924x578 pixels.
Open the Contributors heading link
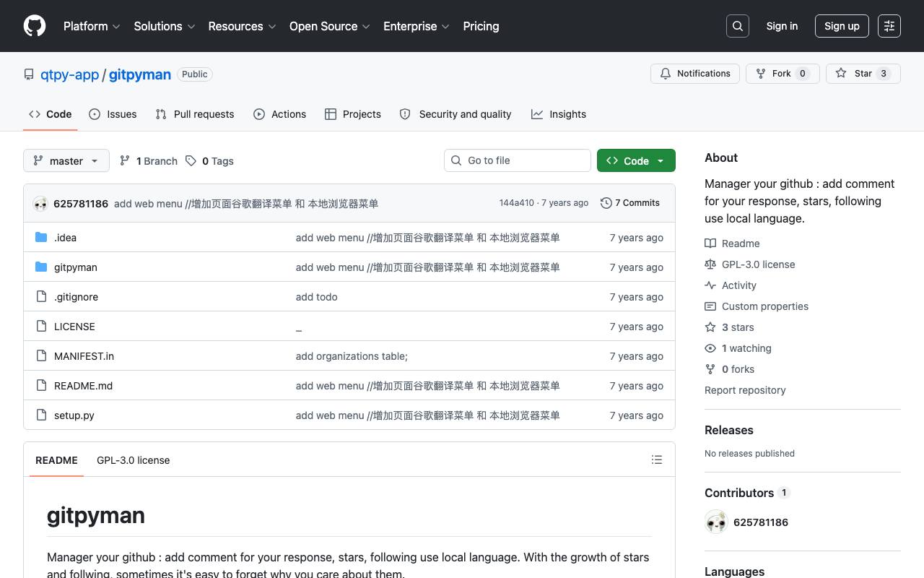747,493
